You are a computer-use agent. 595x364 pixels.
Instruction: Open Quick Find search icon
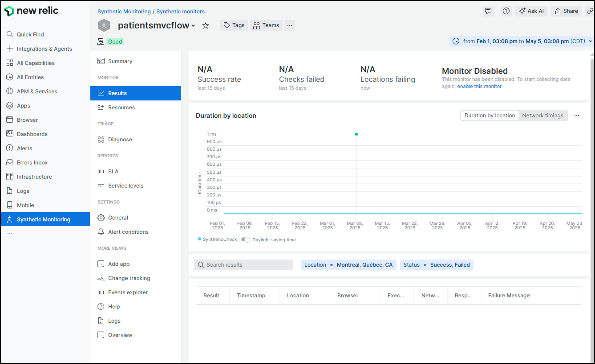[10, 34]
